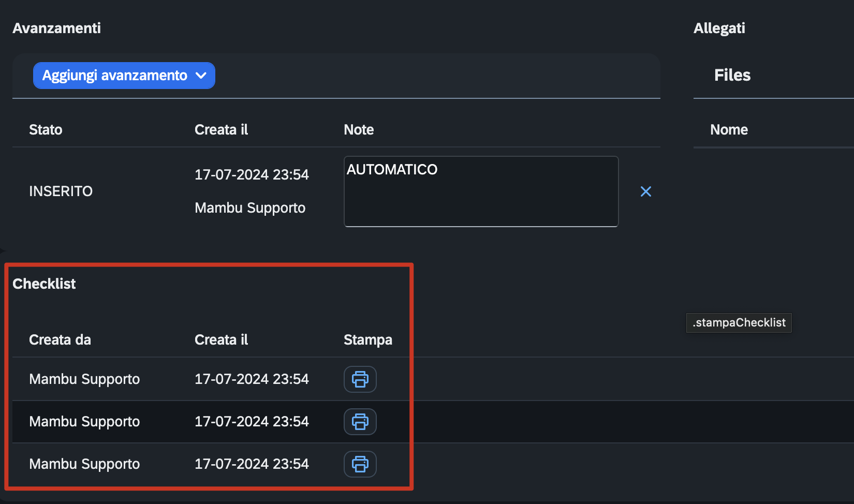Click the Checklist section heading
Viewport: 854px width, 504px height.
point(44,284)
